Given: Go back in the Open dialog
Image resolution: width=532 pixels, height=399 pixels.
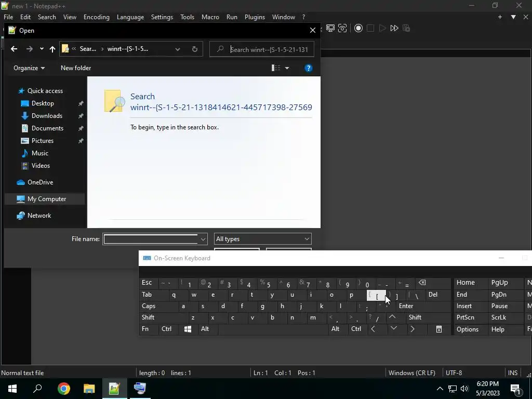Looking at the screenshot, I should 14,49.
